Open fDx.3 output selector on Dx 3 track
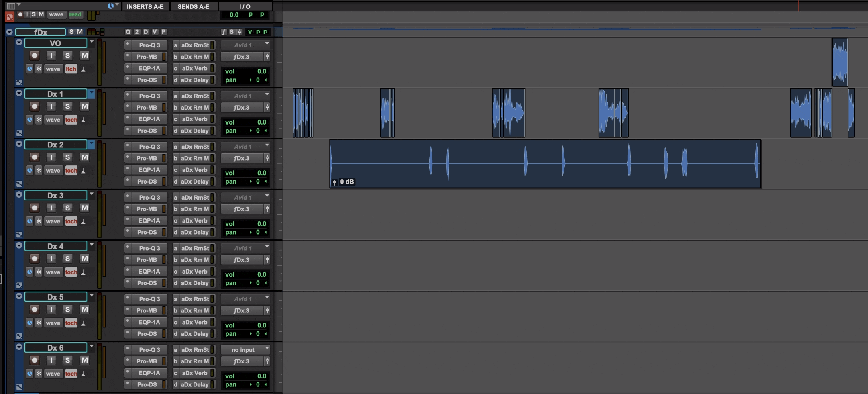 [x=242, y=209]
